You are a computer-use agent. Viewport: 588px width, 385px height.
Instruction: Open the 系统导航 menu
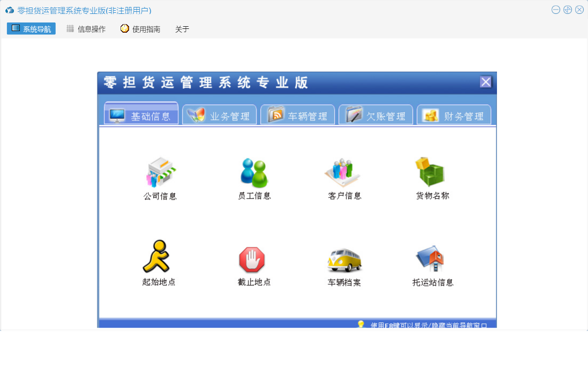click(31, 29)
